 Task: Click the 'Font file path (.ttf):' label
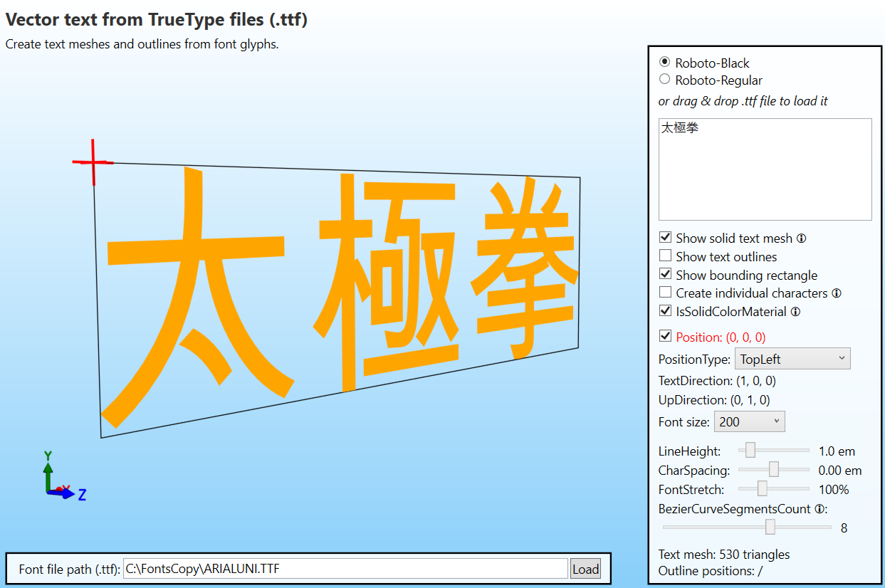tap(70, 569)
